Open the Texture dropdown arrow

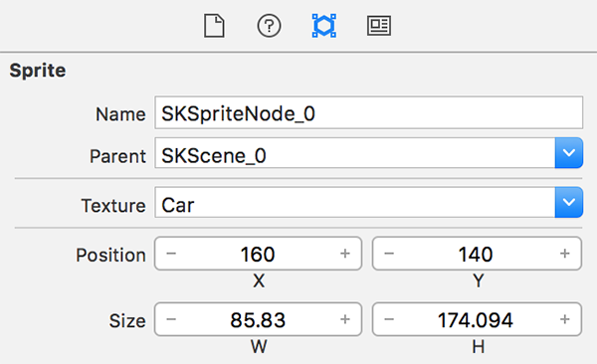click(569, 202)
